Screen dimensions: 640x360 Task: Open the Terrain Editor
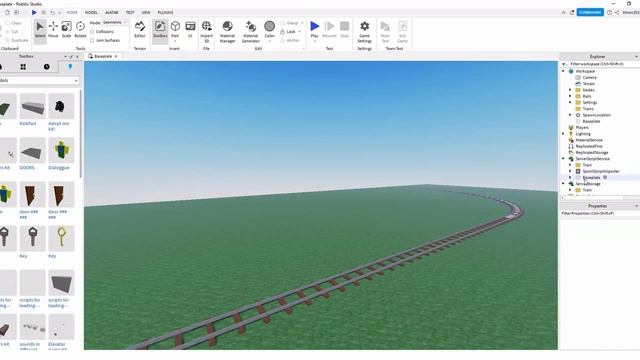[140, 30]
